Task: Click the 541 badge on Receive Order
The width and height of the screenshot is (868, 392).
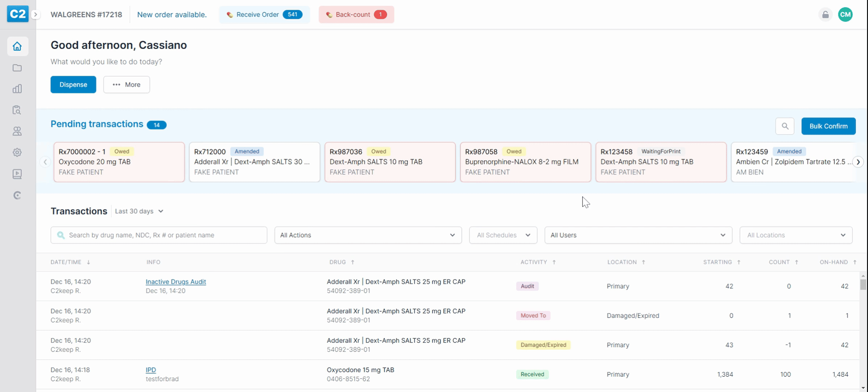Action: pyautogui.click(x=293, y=15)
